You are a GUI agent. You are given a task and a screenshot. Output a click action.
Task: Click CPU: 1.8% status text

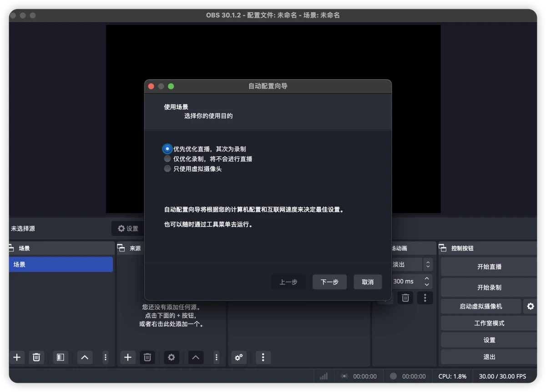[x=452, y=376]
